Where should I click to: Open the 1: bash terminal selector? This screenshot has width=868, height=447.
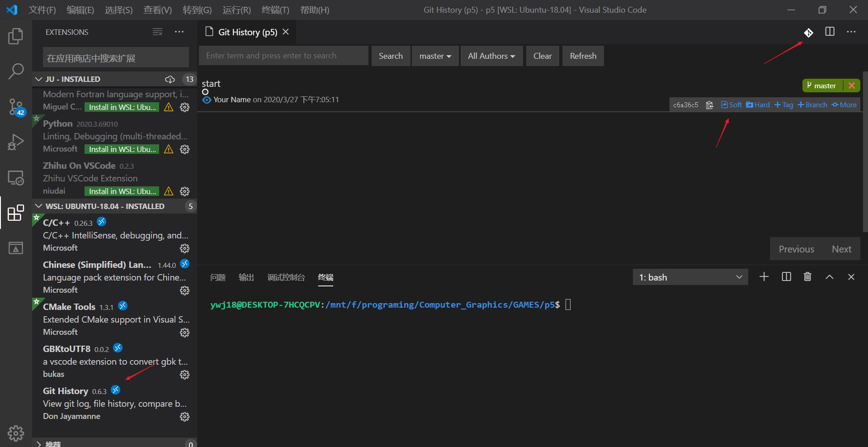[690, 277]
